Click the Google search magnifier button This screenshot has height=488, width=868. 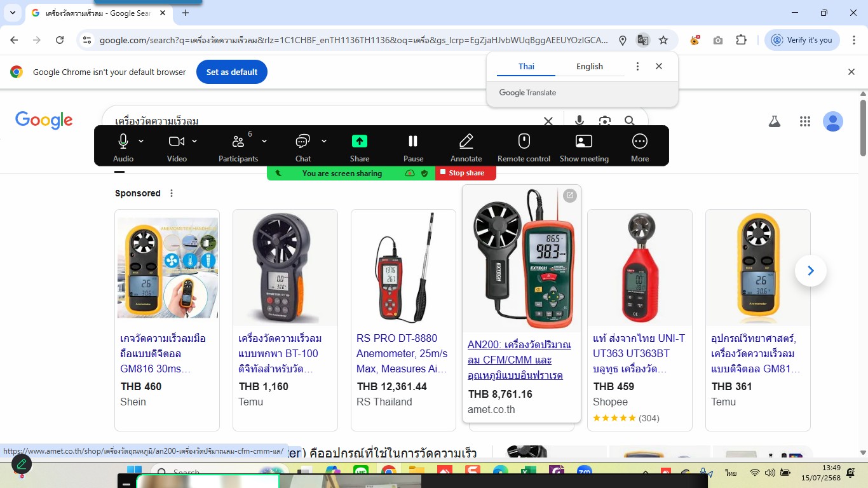(x=630, y=121)
